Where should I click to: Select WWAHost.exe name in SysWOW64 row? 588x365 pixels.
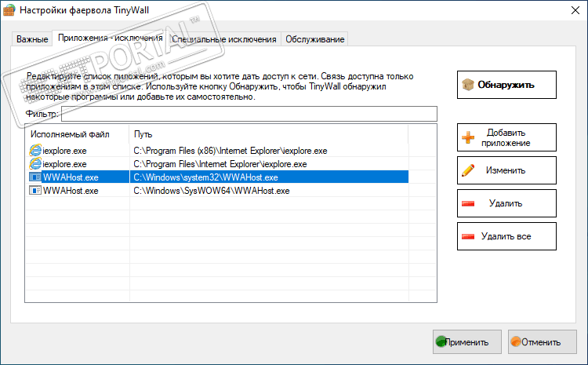pyautogui.click(x=71, y=191)
